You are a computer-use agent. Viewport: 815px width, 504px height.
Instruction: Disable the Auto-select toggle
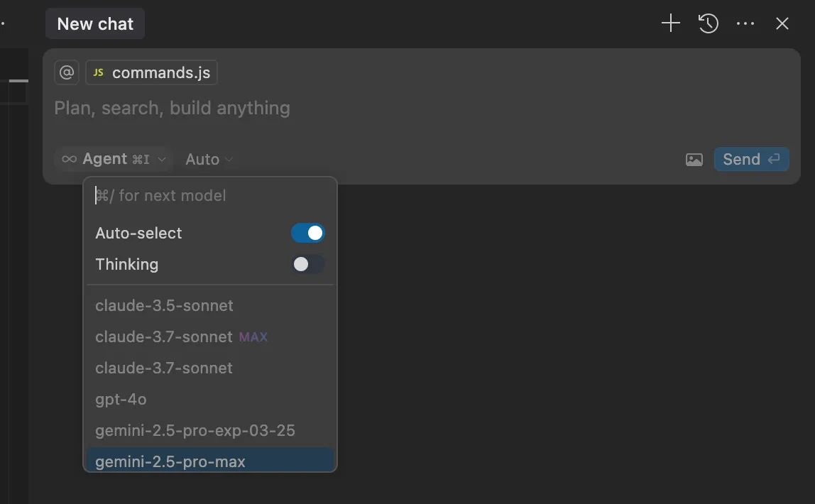pyautogui.click(x=307, y=233)
